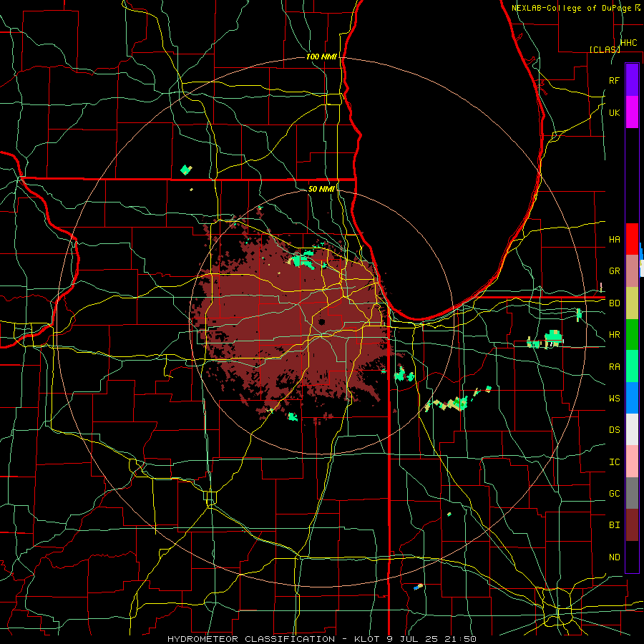Click the GC legend label
The width and height of the screenshot is (644, 644).
[615, 494]
